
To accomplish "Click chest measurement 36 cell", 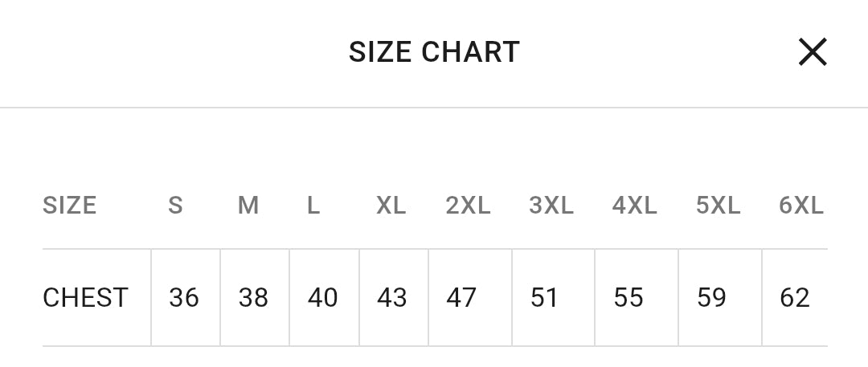I will [184, 298].
